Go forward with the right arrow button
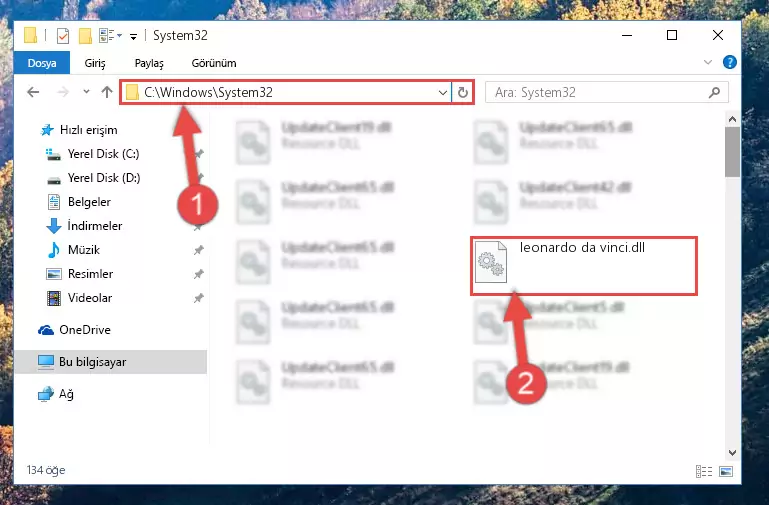 tap(63, 92)
